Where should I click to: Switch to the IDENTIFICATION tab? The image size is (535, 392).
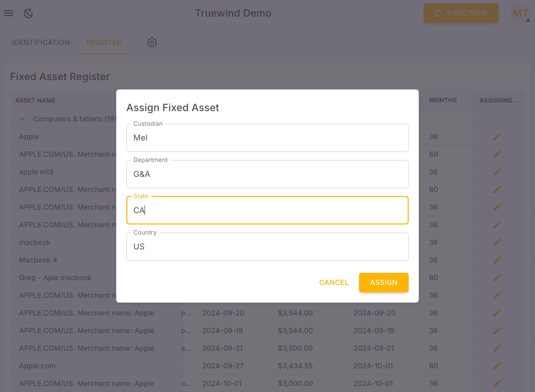click(41, 42)
